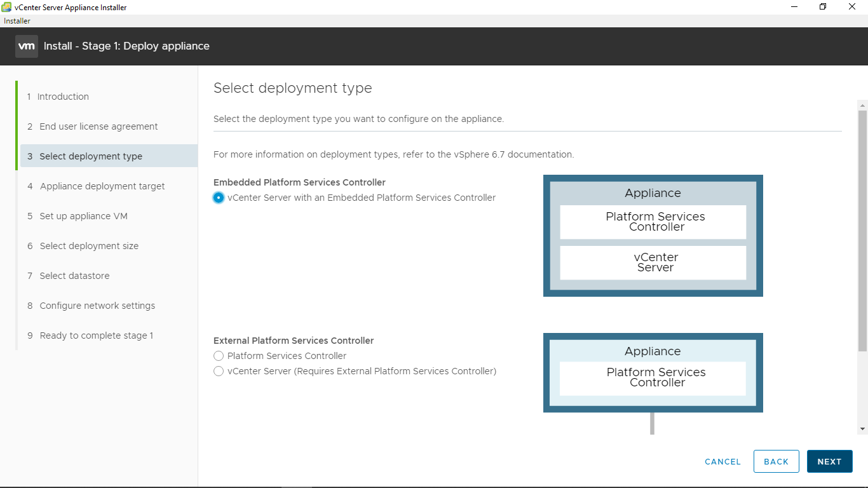Open the Select datastore step
Image resolution: width=868 pixels, height=488 pixels.
point(74,276)
